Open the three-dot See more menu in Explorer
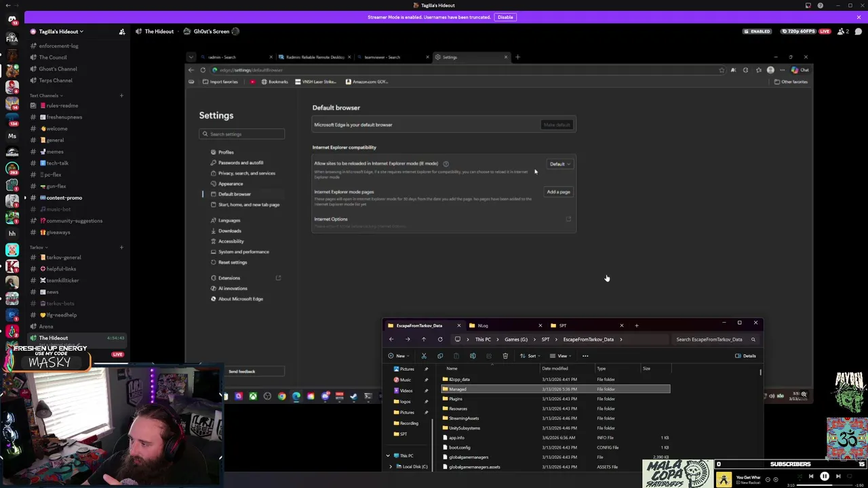The height and width of the screenshot is (488, 868). 585,356
